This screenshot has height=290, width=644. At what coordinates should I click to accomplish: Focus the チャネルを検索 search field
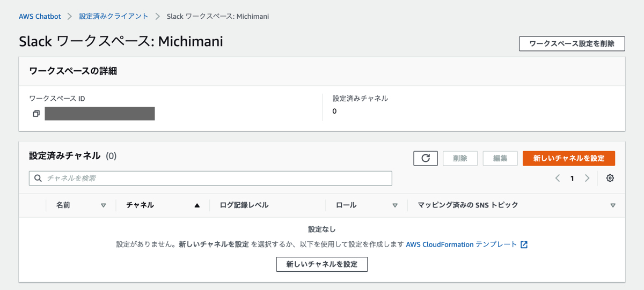210,179
